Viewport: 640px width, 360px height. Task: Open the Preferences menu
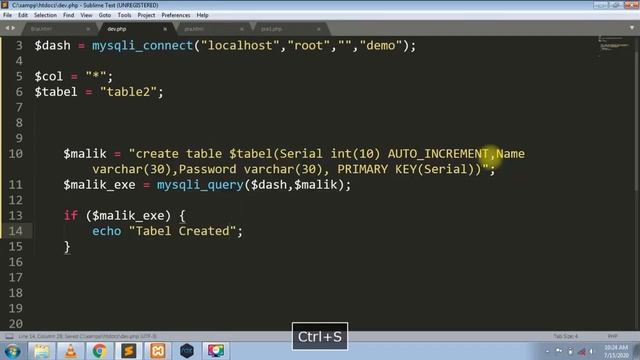click(x=176, y=15)
